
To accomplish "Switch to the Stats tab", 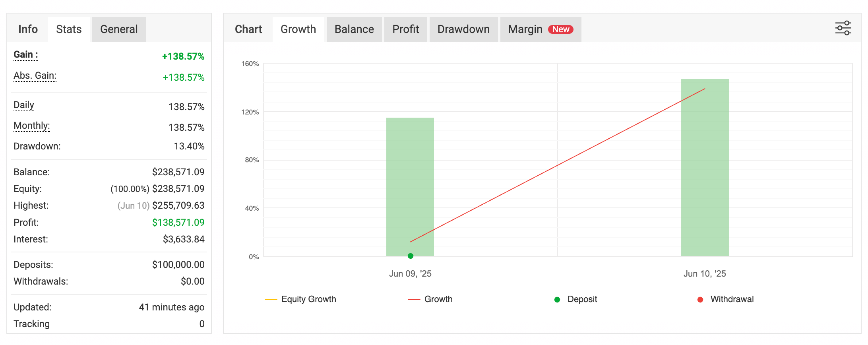I will (69, 29).
